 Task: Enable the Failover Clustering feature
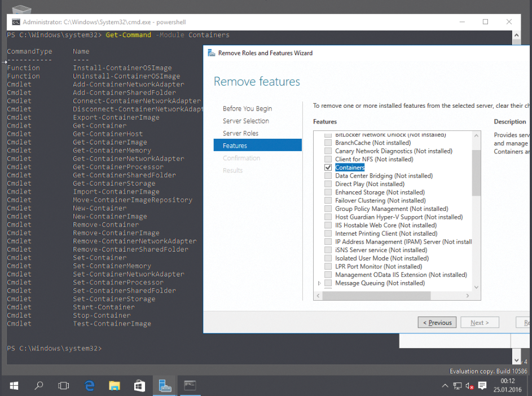[x=328, y=200]
